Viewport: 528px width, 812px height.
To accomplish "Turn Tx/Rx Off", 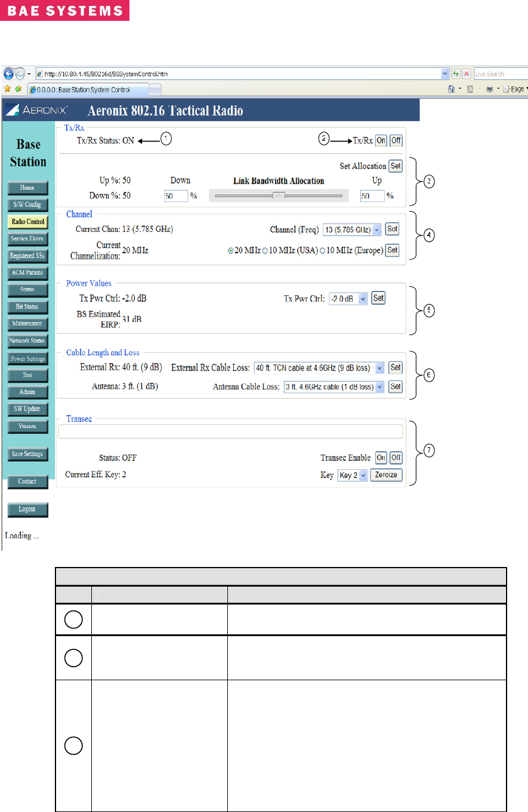I will coord(396,141).
